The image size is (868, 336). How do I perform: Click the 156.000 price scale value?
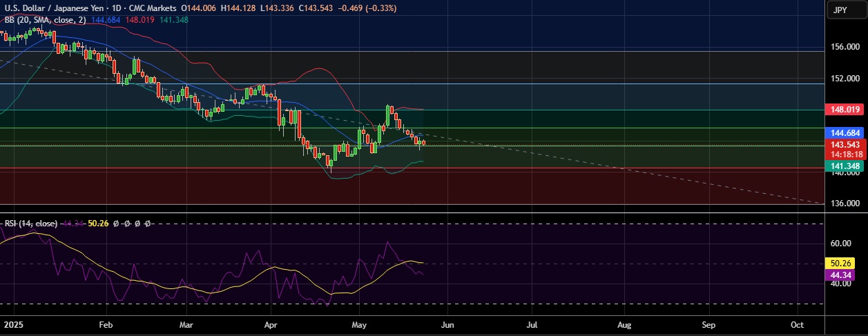(844, 47)
